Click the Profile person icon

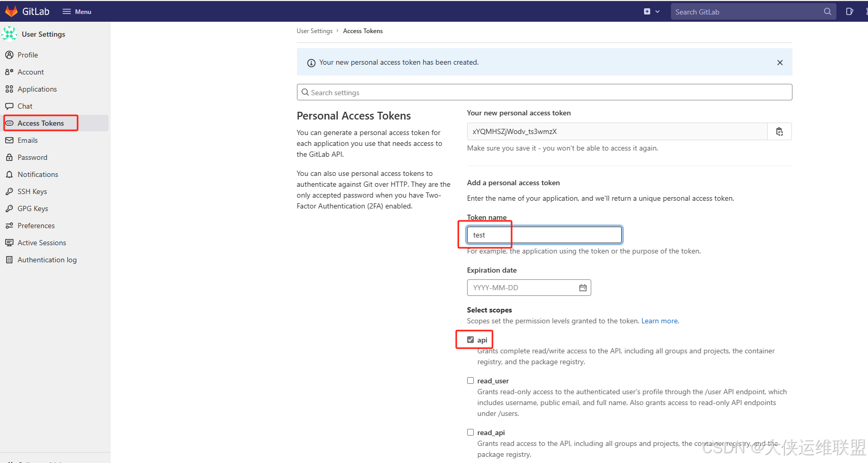9,55
